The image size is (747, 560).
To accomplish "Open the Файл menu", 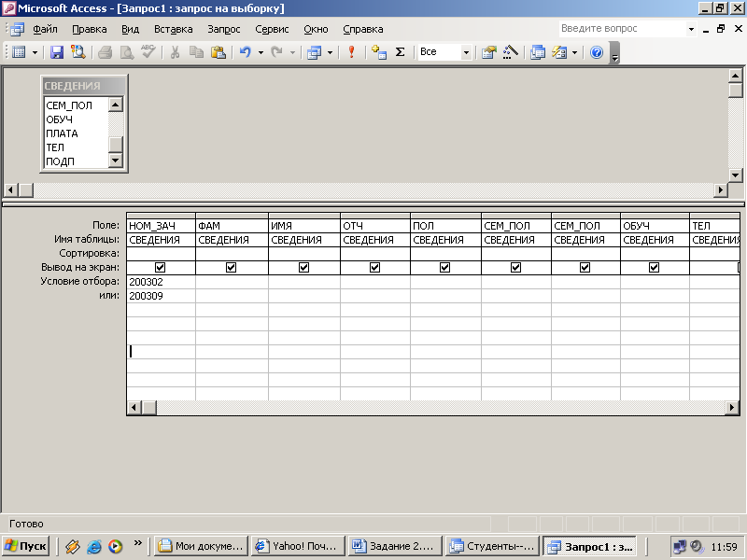I will coord(45,30).
